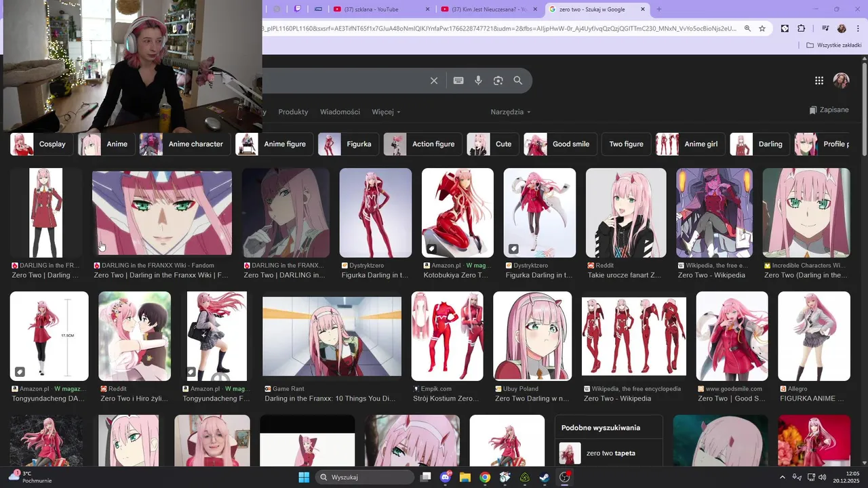Open a new browser tab
The height and width of the screenshot is (488, 868).
pyautogui.click(x=658, y=9)
